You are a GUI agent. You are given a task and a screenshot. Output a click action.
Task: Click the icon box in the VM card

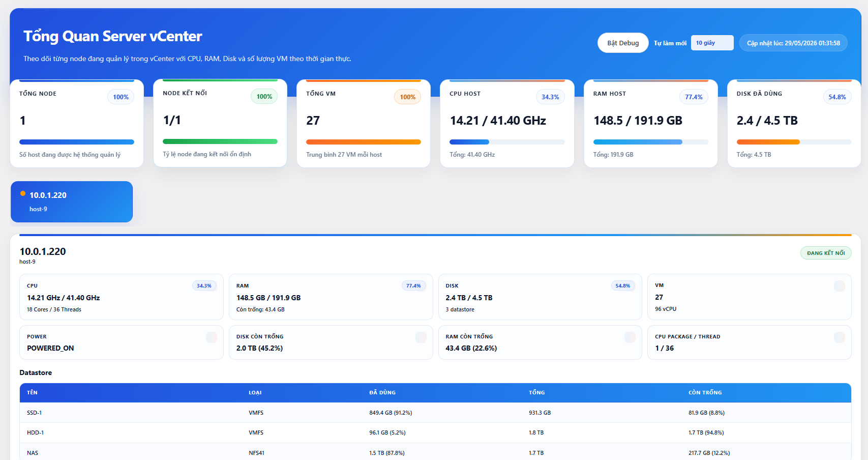coord(839,286)
